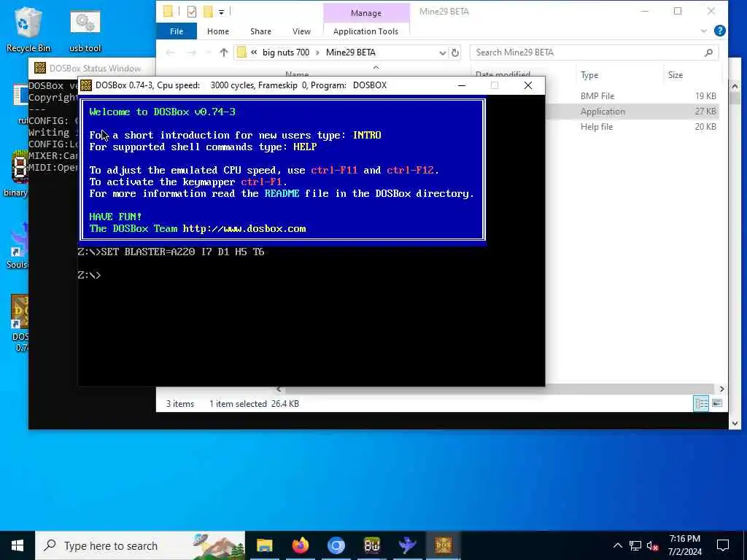Close the DOSBox window

point(528,85)
